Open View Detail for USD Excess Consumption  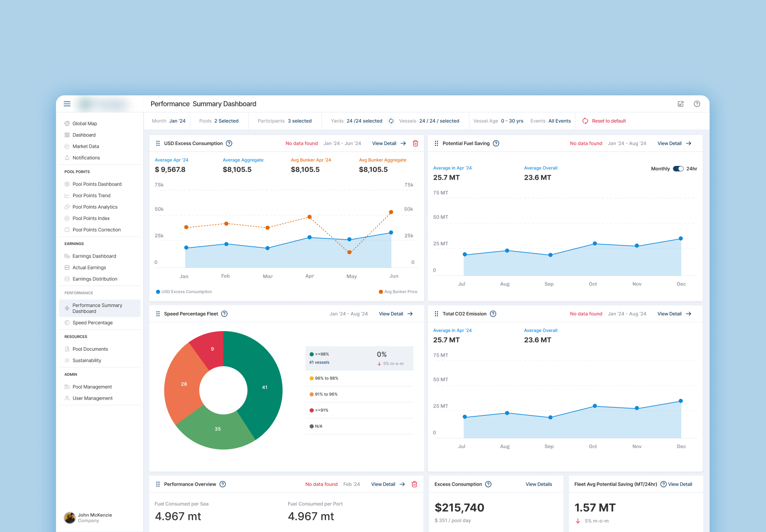pyautogui.click(x=389, y=143)
